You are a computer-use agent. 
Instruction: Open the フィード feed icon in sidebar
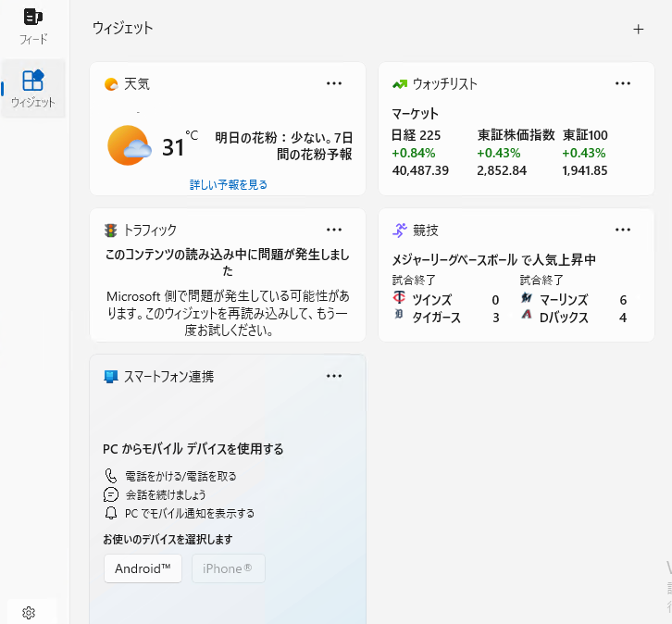[x=33, y=18]
